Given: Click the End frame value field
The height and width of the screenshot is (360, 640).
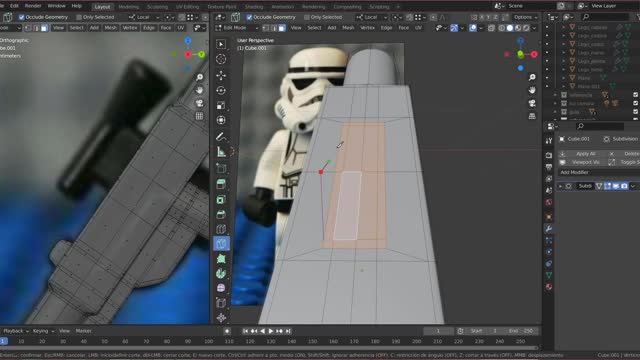Looking at the screenshot, I should [521, 331].
